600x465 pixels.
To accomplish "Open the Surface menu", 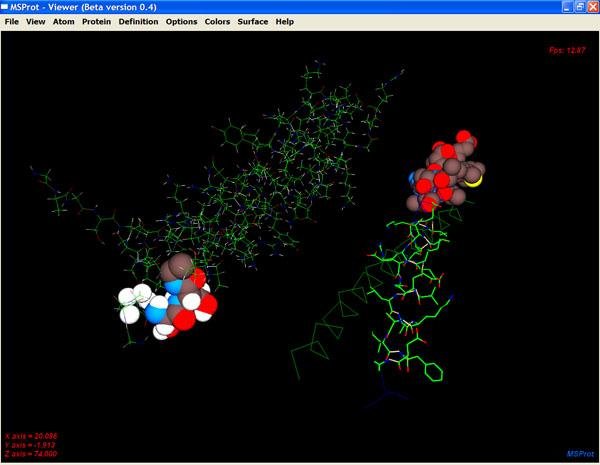I will click(253, 22).
